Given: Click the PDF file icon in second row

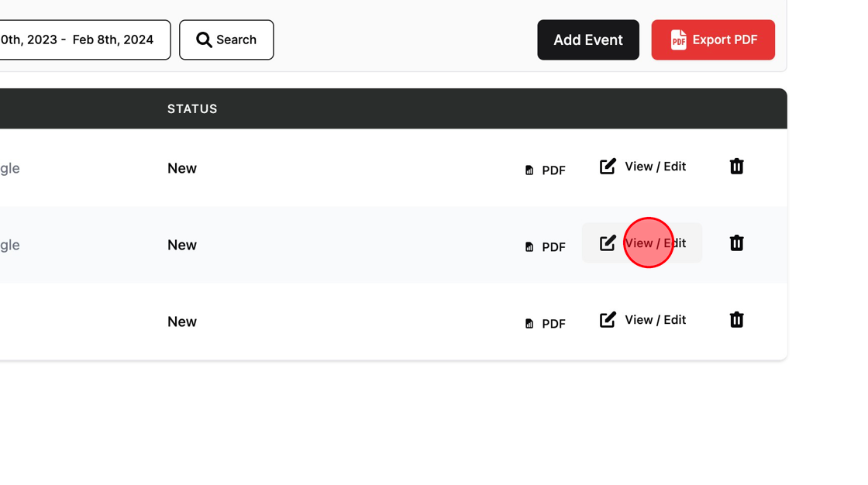Looking at the screenshot, I should coord(529,247).
